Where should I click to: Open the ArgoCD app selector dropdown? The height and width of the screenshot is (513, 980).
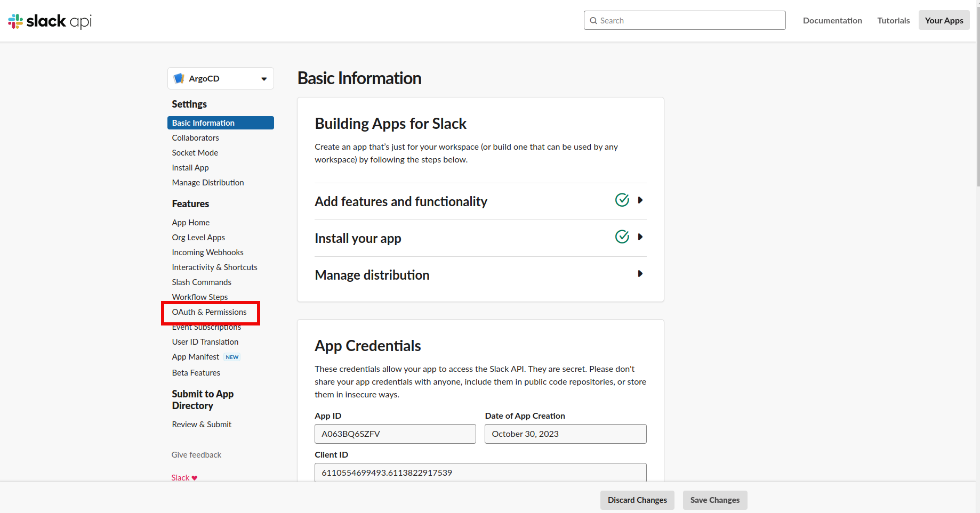221,78
